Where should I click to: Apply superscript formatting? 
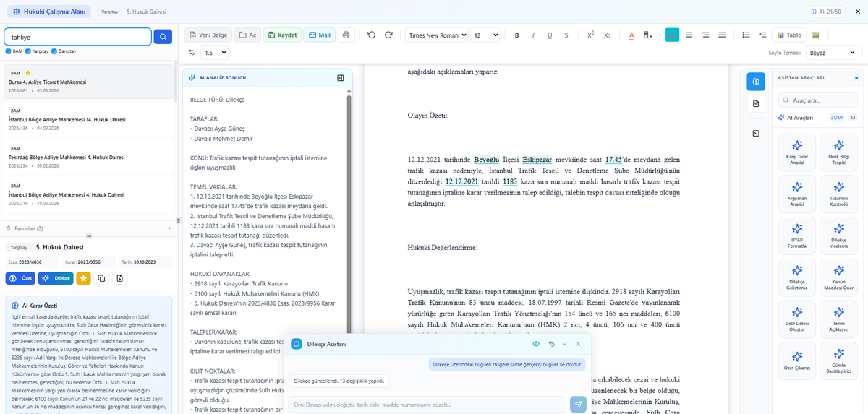click(590, 35)
